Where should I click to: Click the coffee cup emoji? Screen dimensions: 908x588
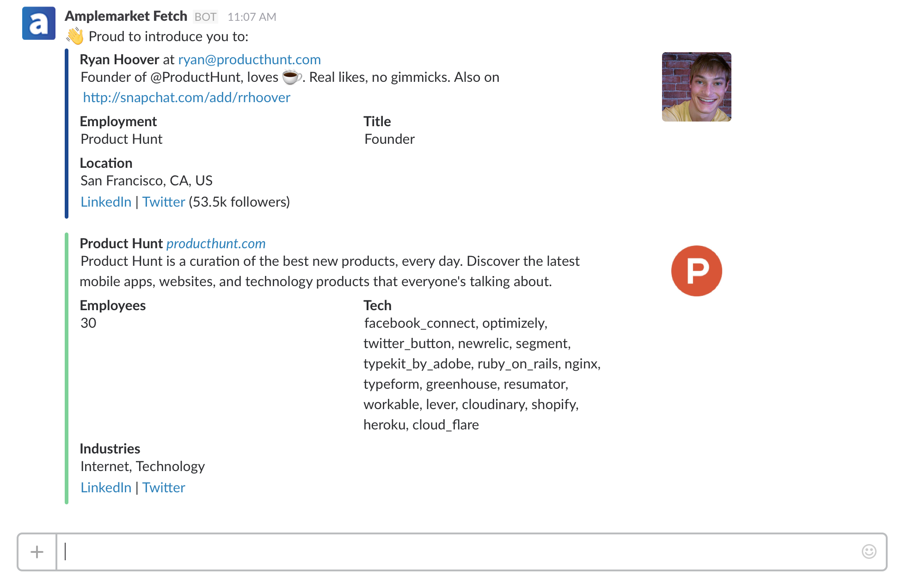point(291,77)
